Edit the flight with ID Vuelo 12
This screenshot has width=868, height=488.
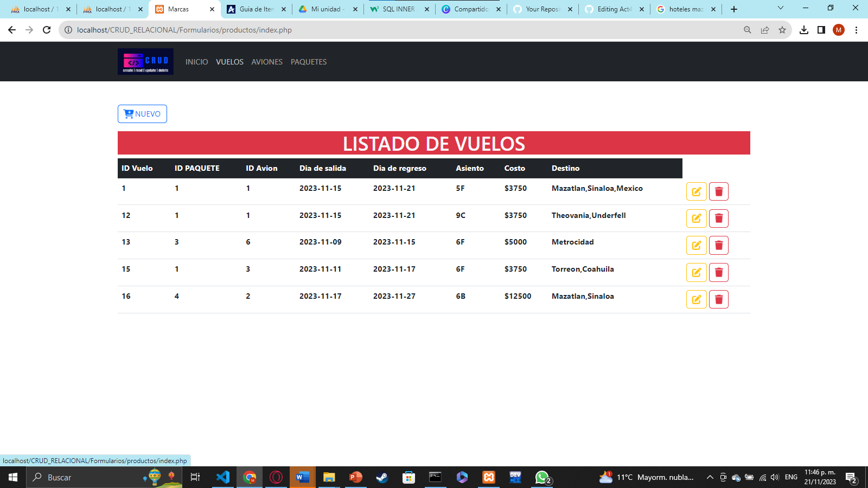point(697,218)
